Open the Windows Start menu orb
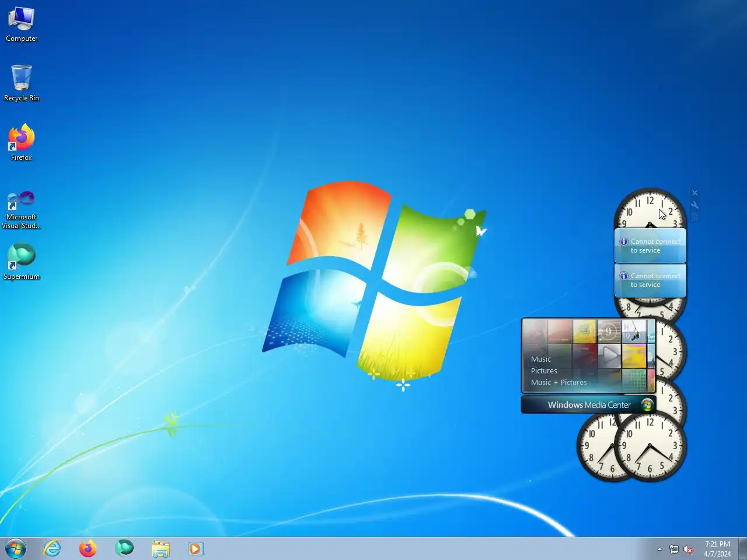The width and height of the screenshot is (747, 560). click(16, 548)
